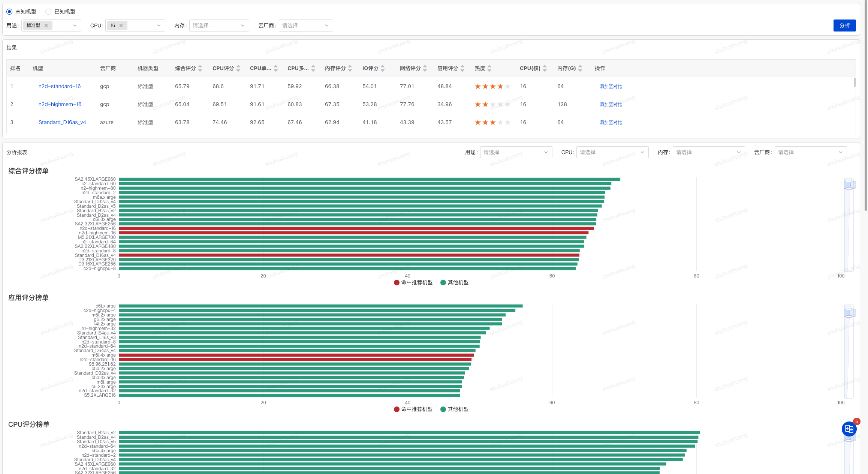Remove the 标准型 tag from 用途 filter
Screen dimensions: 868x474
click(x=46, y=25)
